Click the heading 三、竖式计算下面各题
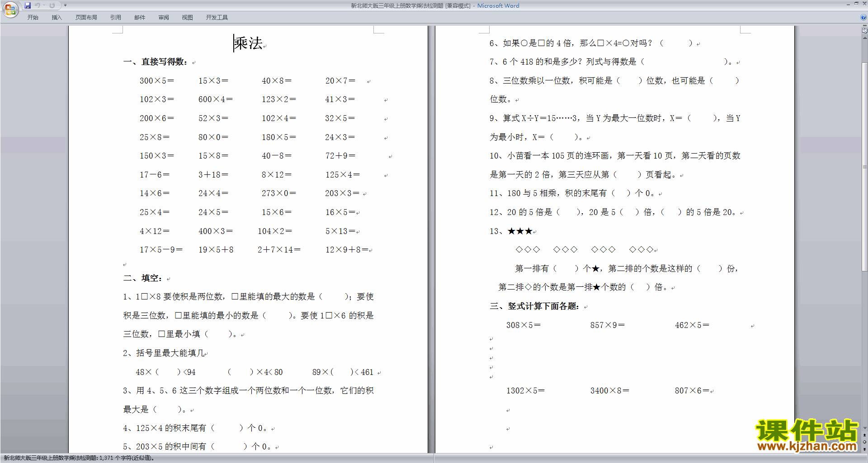This screenshot has height=463, width=868. 534,306
